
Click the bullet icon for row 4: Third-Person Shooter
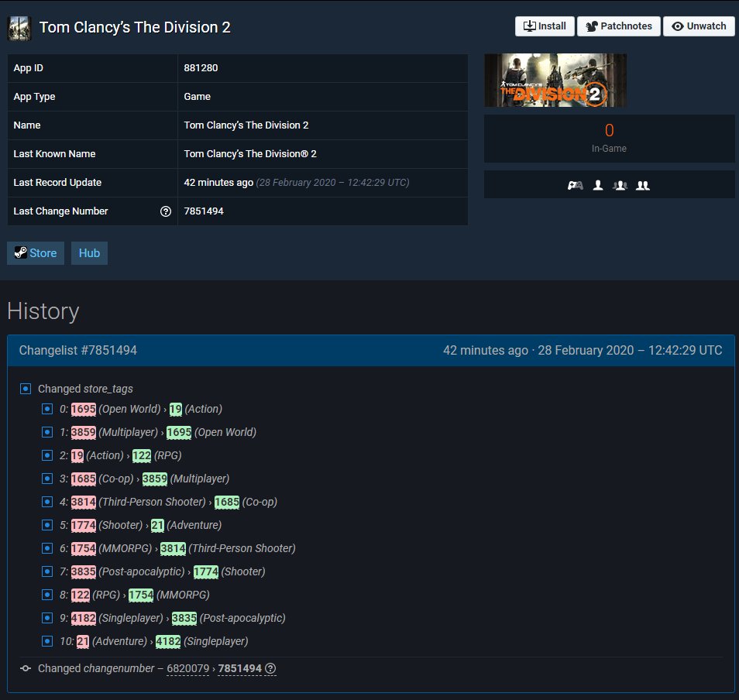[47, 502]
